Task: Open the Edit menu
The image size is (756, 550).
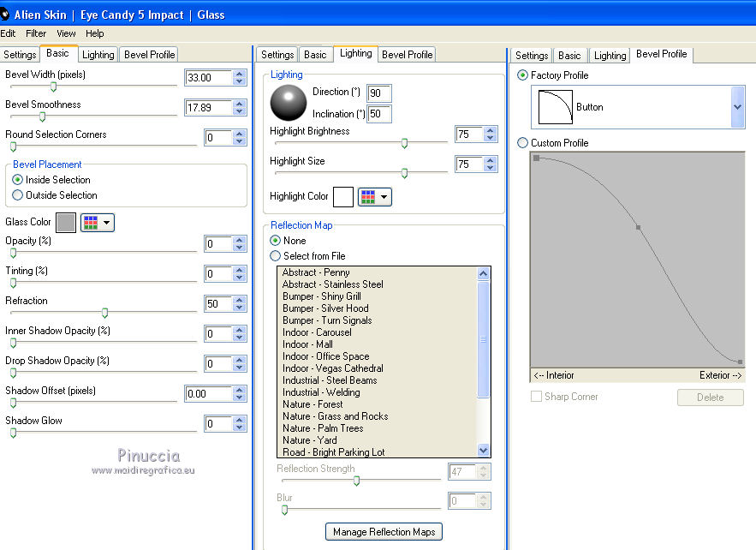Action: 8,33
